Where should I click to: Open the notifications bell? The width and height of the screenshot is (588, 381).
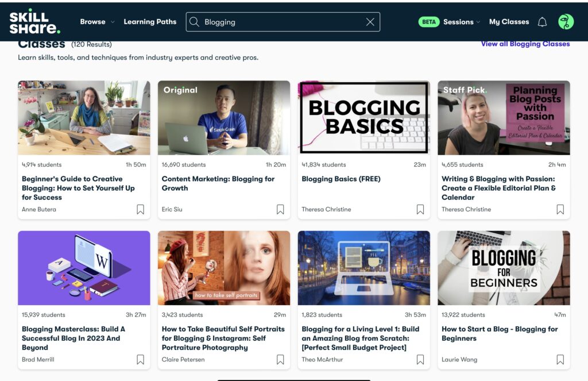(x=542, y=22)
